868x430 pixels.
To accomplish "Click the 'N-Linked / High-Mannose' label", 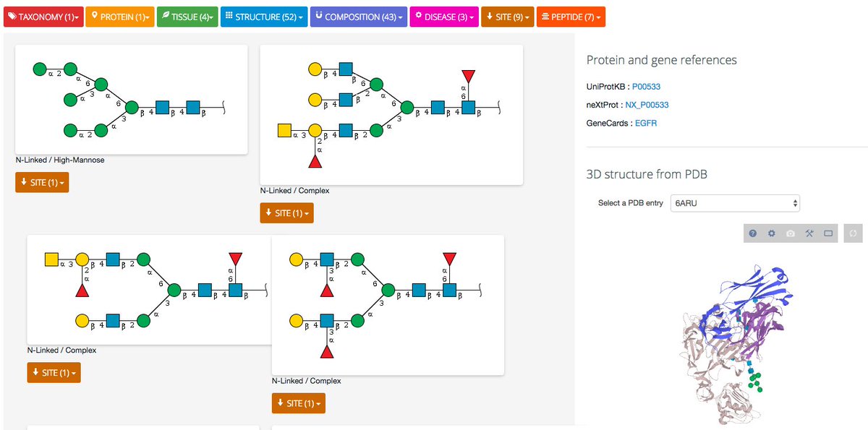I will (x=60, y=160).
